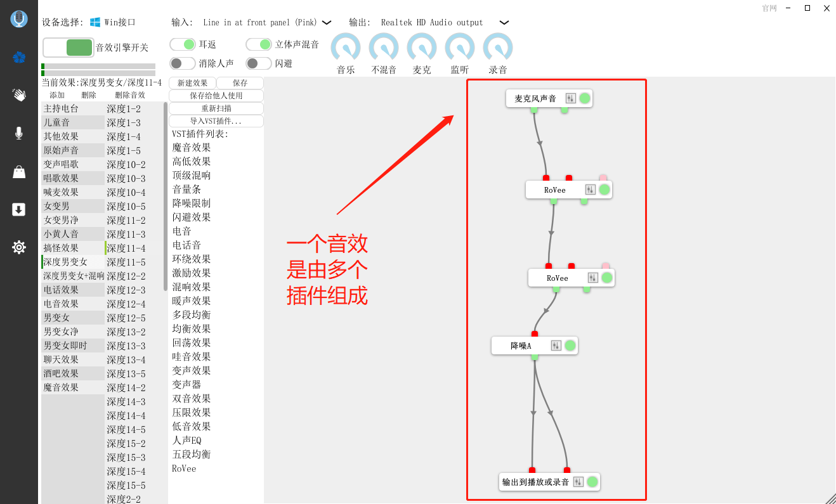Click the 重新扫描 button

216,108
